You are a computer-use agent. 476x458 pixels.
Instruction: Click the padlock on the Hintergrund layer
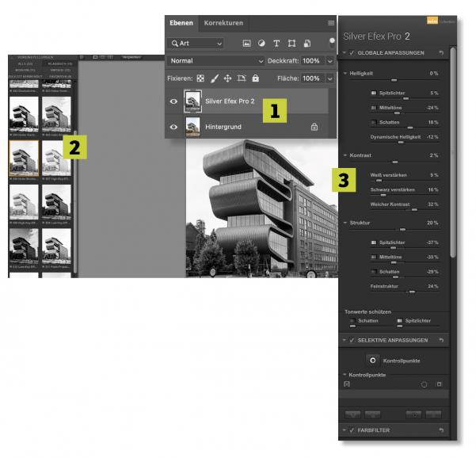(x=314, y=127)
